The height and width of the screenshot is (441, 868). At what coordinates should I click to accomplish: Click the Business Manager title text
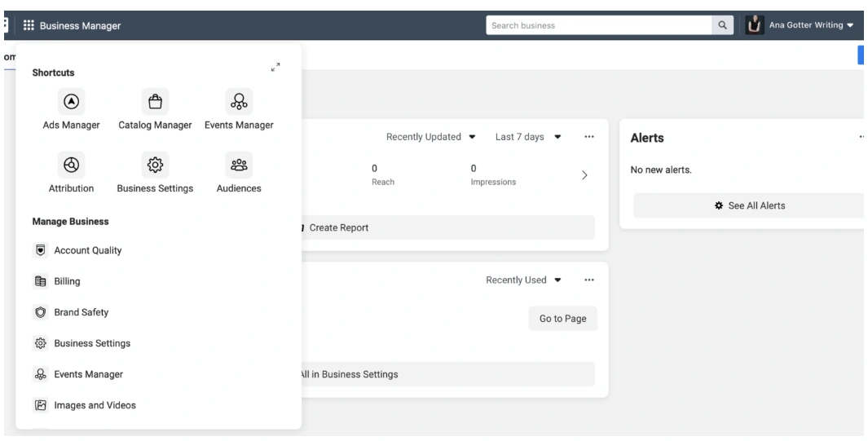point(80,25)
